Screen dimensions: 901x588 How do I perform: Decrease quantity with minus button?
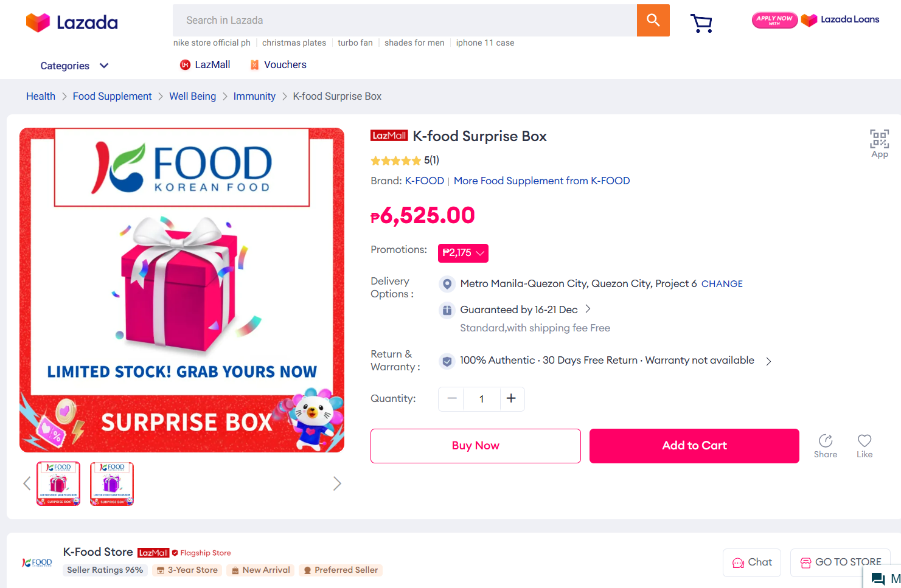[x=451, y=399]
